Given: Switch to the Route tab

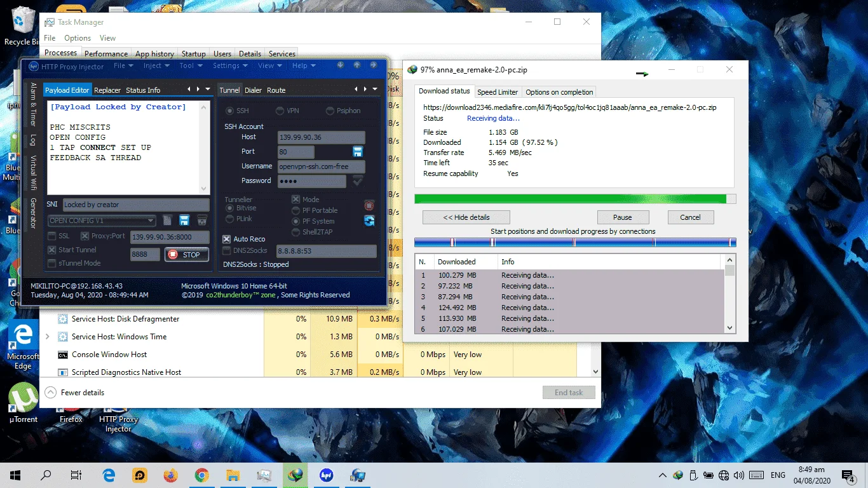Looking at the screenshot, I should pyautogui.click(x=276, y=90).
